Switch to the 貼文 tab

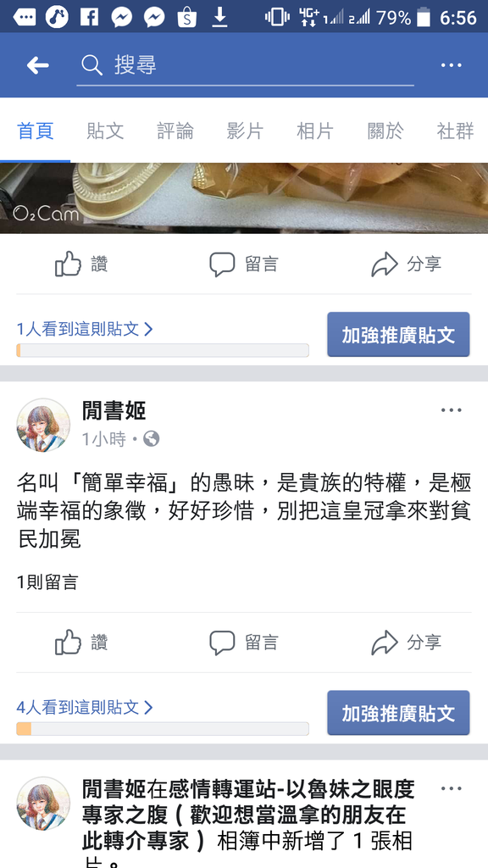[x=105, y=131]
